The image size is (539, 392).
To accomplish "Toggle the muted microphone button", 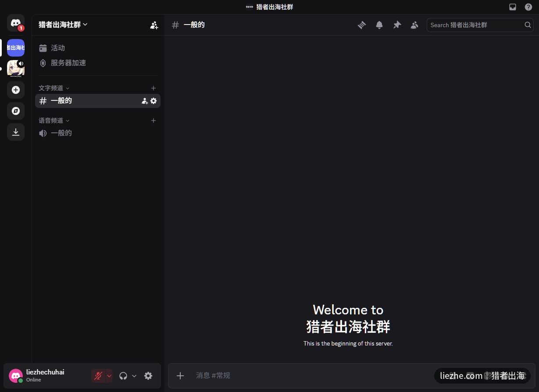I will [x=98, y=376].
